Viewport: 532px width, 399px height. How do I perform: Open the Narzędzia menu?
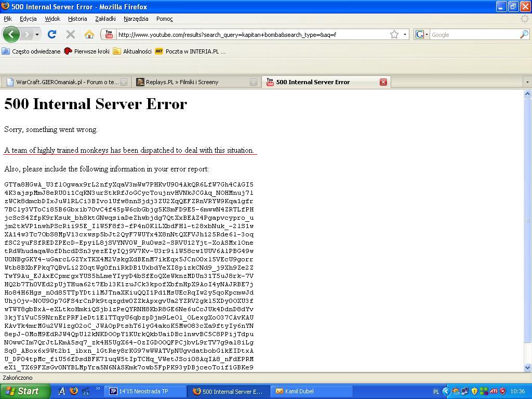136,19
